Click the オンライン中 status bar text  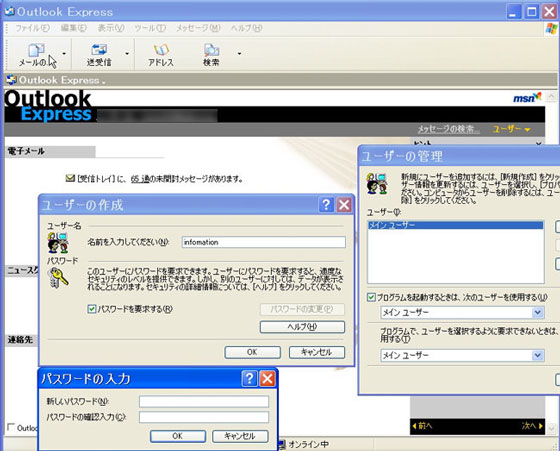point(309,445)
